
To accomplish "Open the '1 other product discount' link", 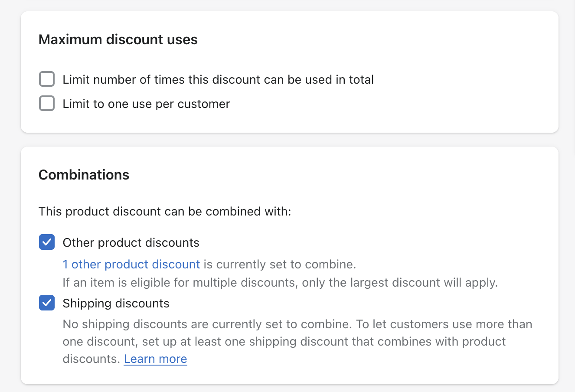I will point(131,264).
